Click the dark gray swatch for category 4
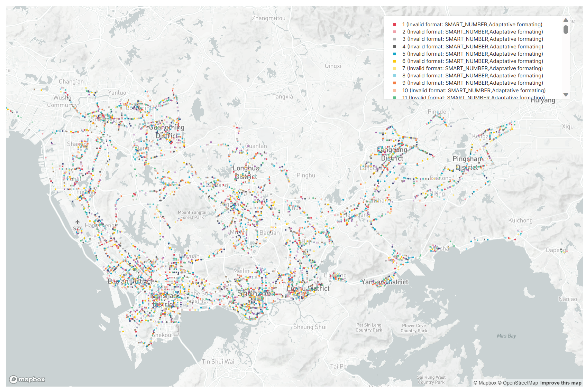Screen dimensions: 588x391 (394, 47)
